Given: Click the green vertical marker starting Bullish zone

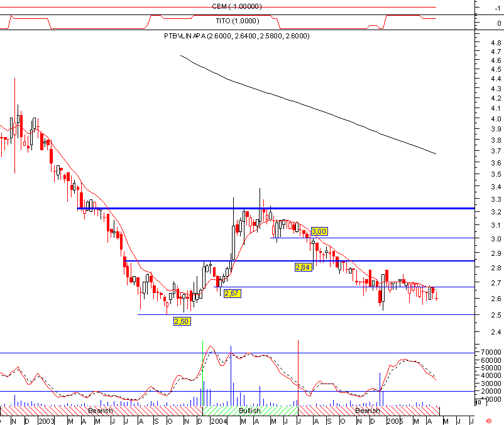Looking at the screenshot, I should click(202, 373).
